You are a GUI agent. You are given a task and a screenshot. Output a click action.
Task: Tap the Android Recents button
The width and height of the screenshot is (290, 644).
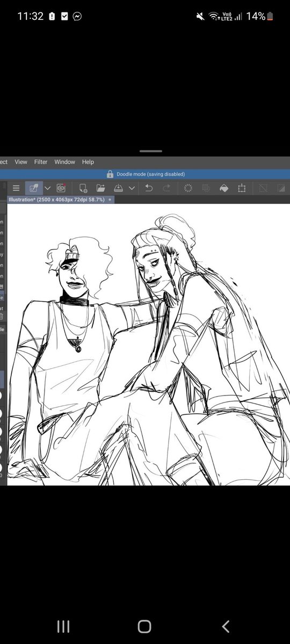tap(63, 626)
